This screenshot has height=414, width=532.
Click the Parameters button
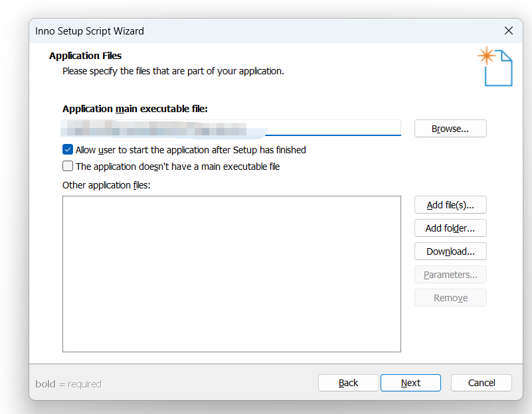pyautogui.click(x=450, y=275)
